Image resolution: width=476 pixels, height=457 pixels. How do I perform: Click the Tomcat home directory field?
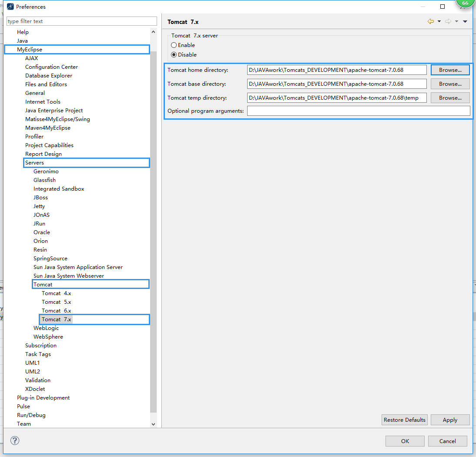coord(337,70)
